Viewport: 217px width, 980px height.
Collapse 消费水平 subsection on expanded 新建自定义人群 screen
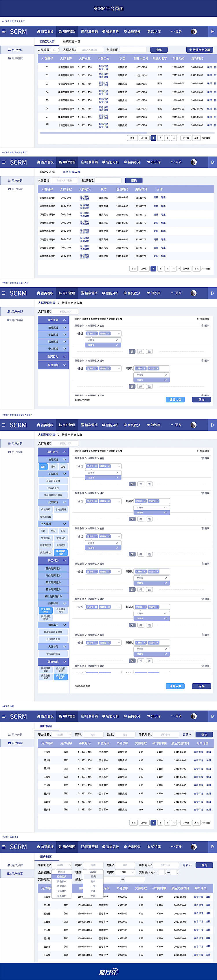tap(53, 625)
